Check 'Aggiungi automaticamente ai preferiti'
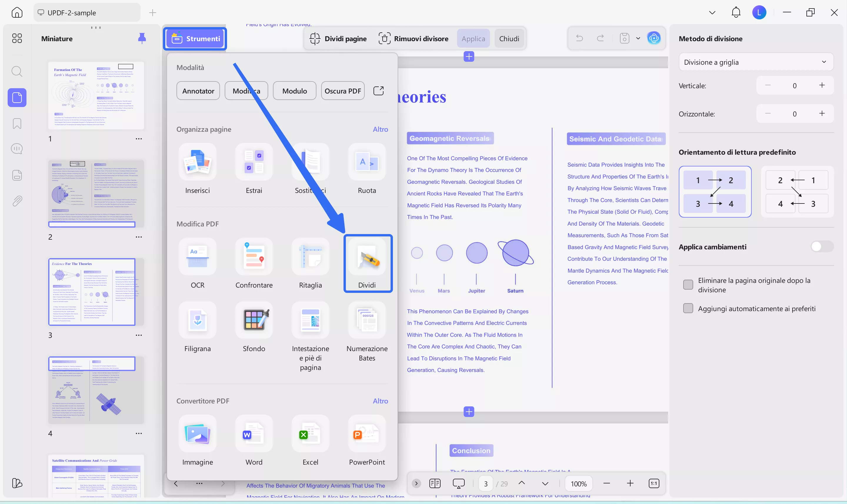Viewport: 847px width, 504px height. tap(688, 308)
